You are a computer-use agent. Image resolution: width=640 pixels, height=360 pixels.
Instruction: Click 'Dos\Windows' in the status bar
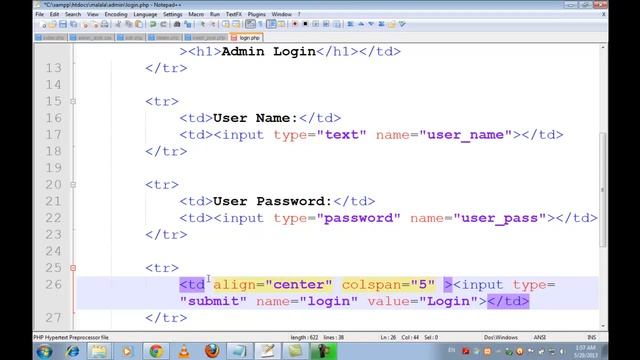point(500,338)
